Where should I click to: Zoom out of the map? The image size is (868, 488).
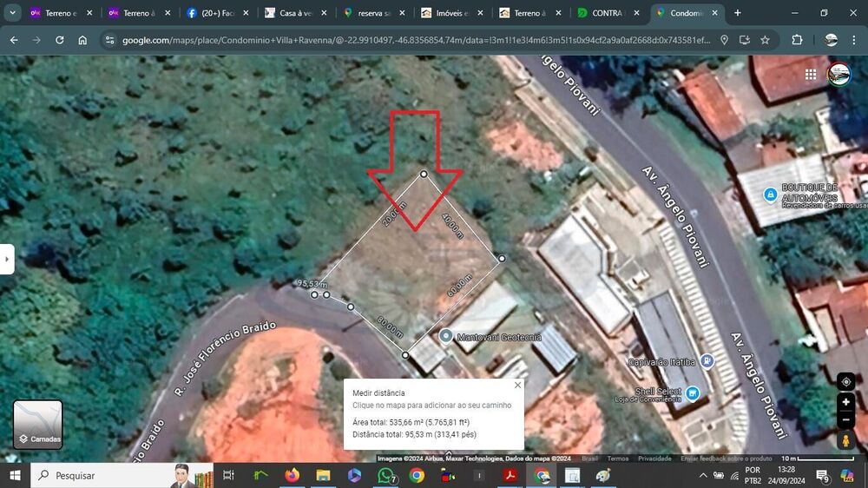(846, 420)
